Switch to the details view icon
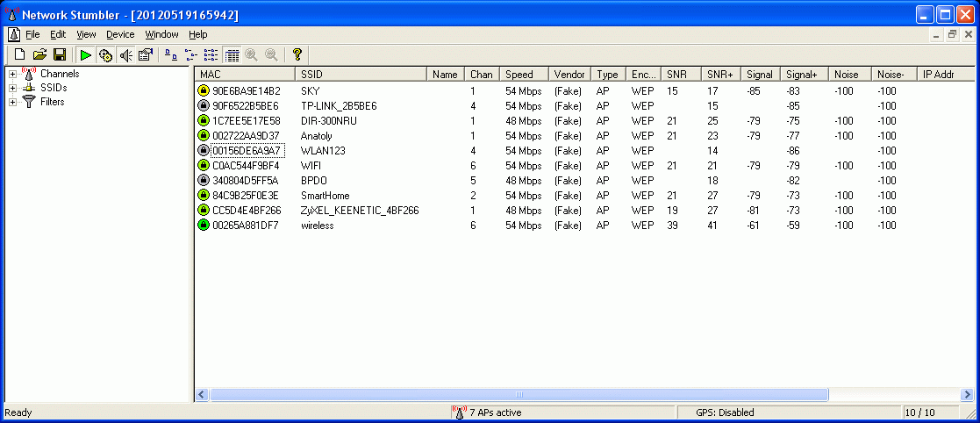 click(x=232, y=55)
